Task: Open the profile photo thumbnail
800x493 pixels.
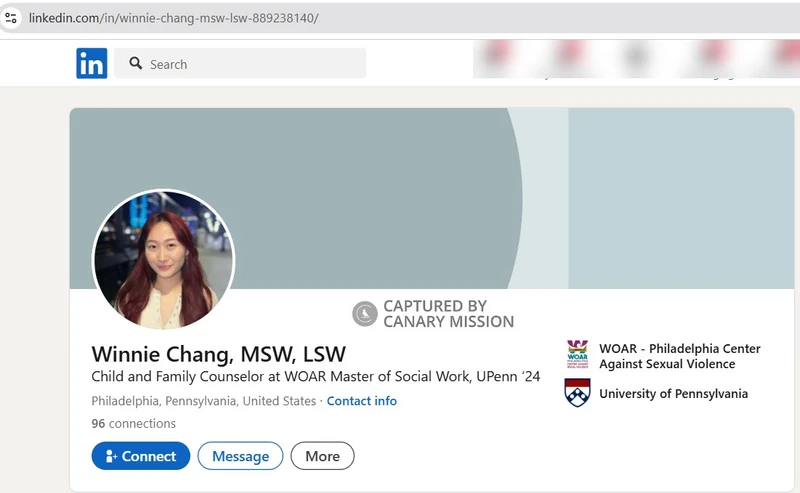Action: click(163, 260)
